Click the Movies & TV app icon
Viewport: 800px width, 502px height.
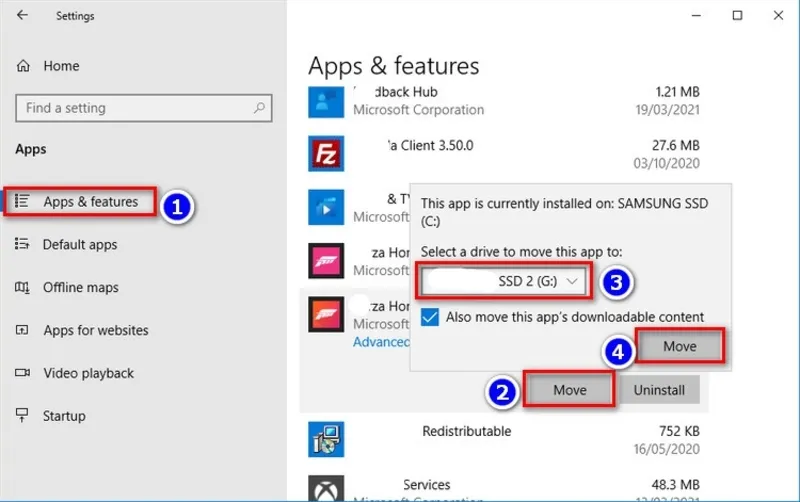pos(327,207)
